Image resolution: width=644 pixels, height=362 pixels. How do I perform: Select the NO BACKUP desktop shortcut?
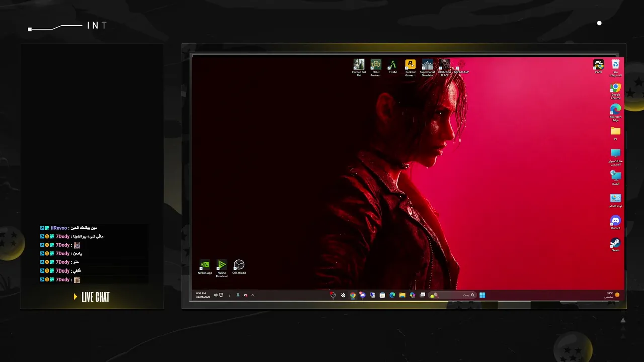tap(461, 67)
